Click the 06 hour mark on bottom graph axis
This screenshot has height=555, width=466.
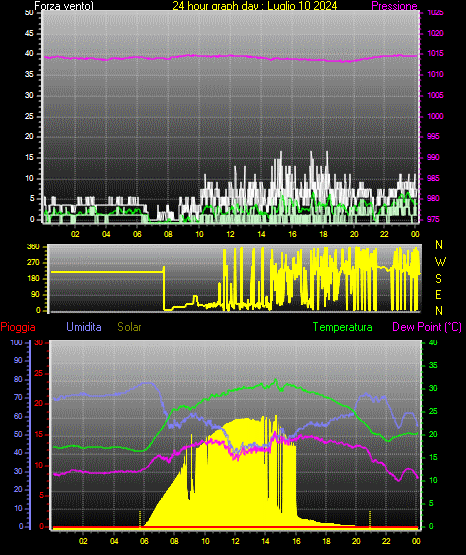pos(144,541)
